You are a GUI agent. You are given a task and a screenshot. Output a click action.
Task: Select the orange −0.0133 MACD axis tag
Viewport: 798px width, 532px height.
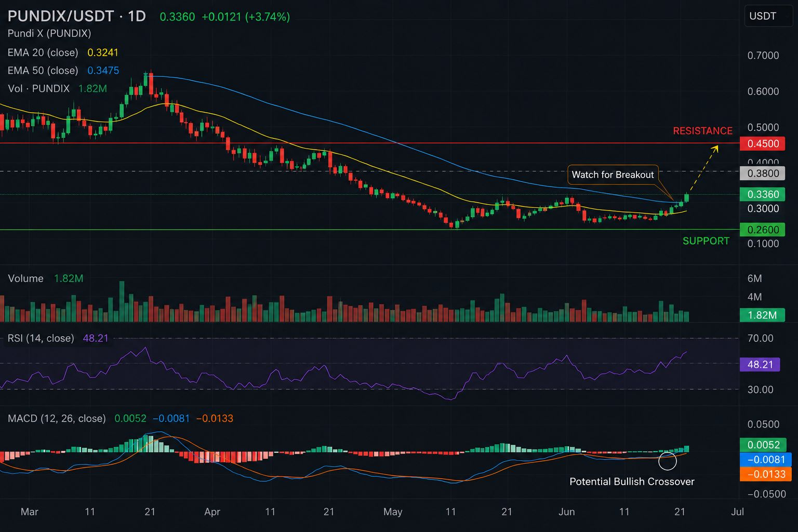tap(766, 474)
